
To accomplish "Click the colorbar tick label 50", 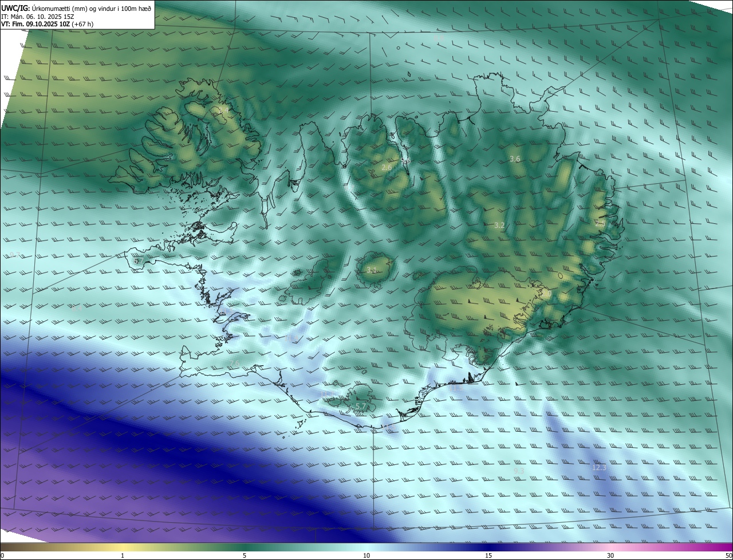I will [728, 555].
